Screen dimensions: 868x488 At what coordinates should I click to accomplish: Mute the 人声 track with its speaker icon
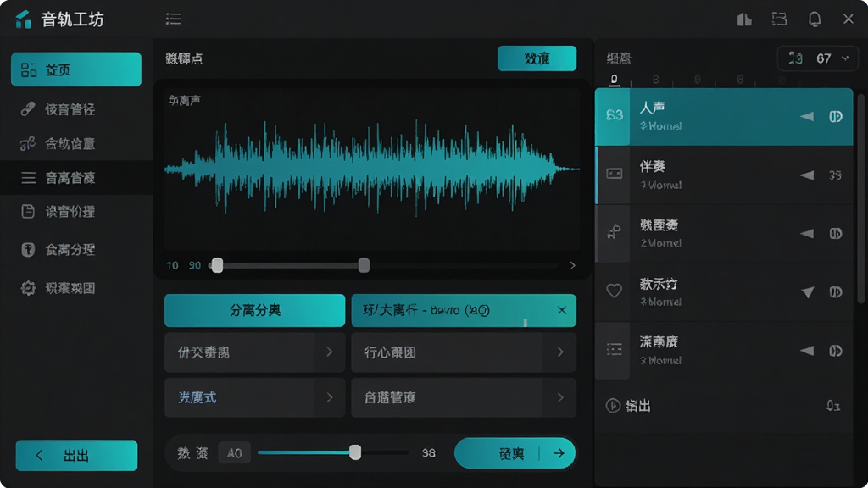pos(807,116)
